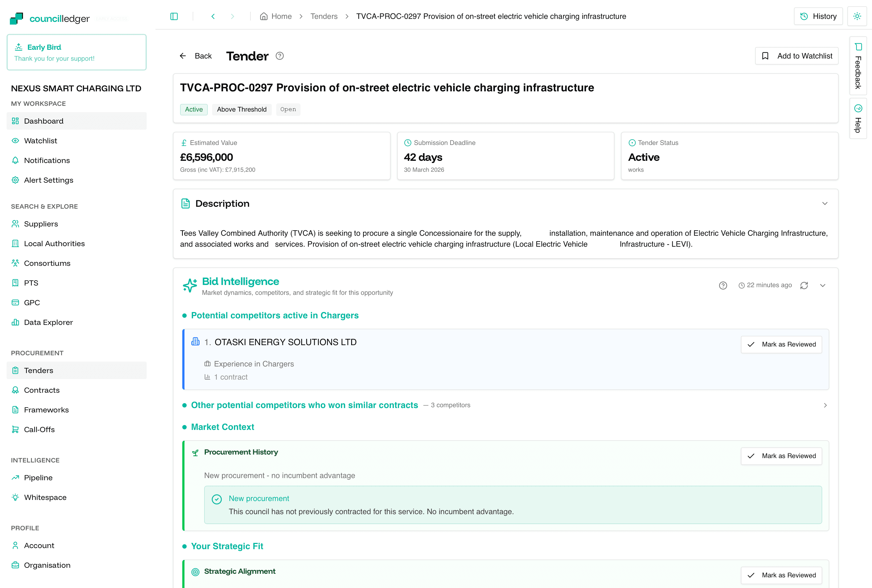Click the Back button

pos(195,56)
